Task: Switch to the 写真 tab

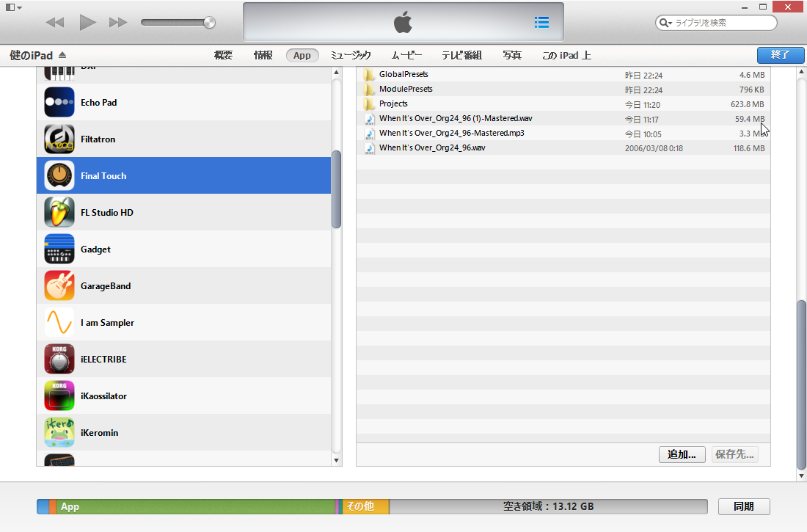Action: [512, 55]
